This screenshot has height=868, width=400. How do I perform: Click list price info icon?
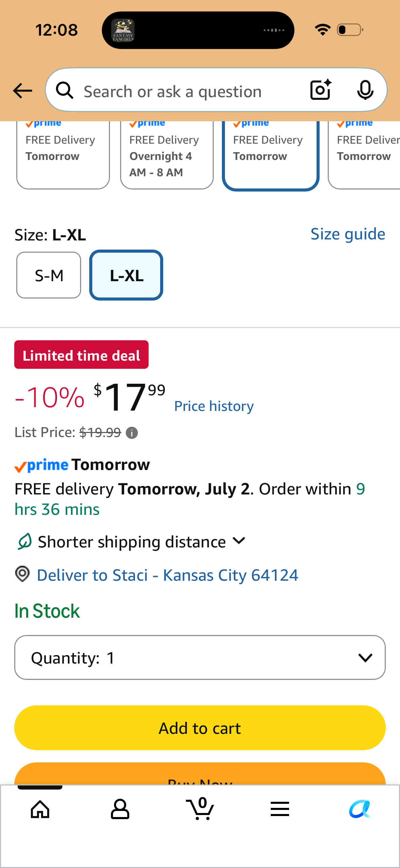(132, 433)
